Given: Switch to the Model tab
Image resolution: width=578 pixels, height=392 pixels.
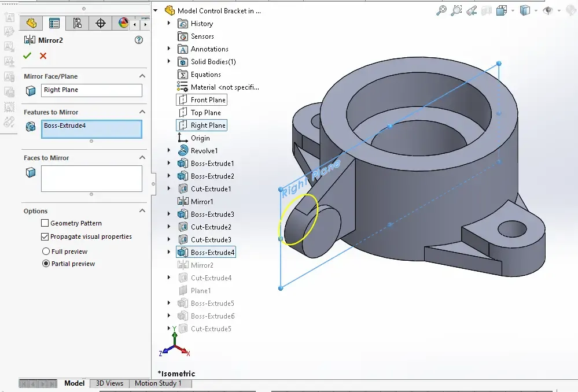Looking at the screenshot, I should (74, 383).
